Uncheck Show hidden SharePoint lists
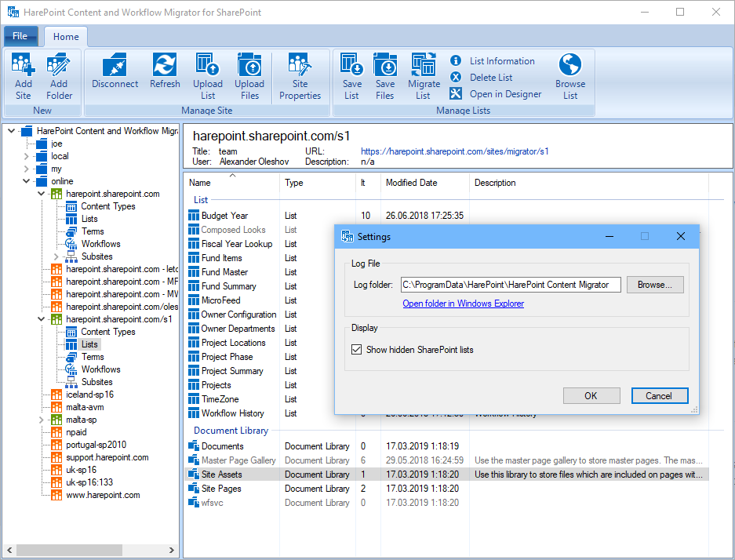The width and height of the screenshot is (735, 560). [x=356, y=350]
